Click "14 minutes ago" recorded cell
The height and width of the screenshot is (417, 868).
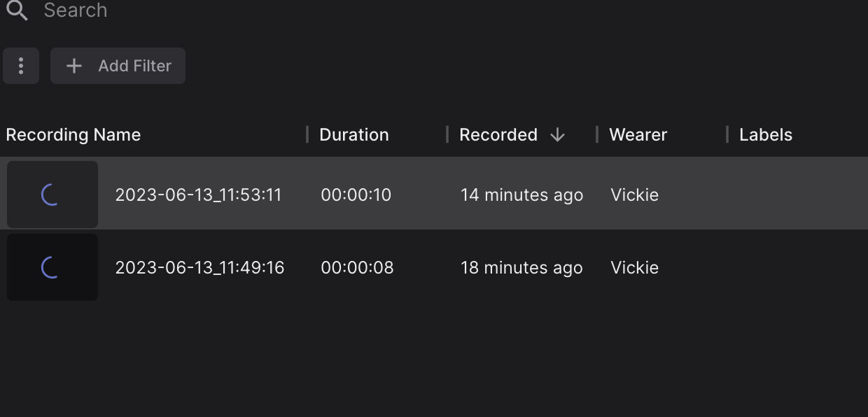coord(521,195)
